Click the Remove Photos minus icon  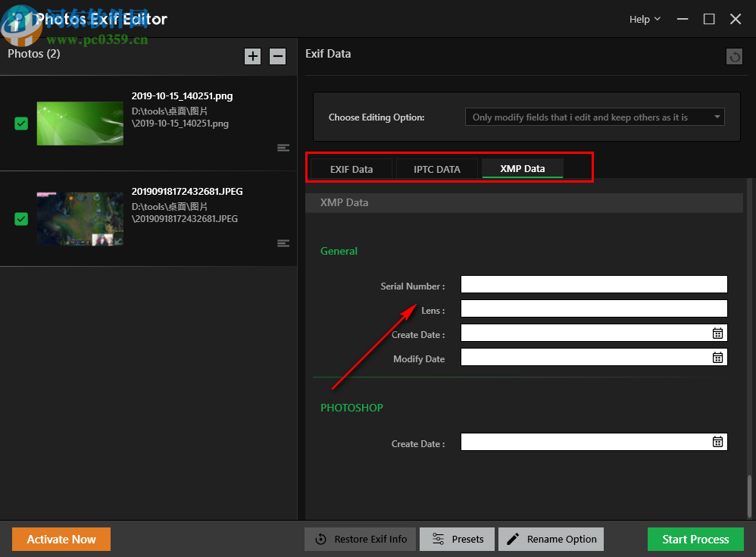point(277,56)
